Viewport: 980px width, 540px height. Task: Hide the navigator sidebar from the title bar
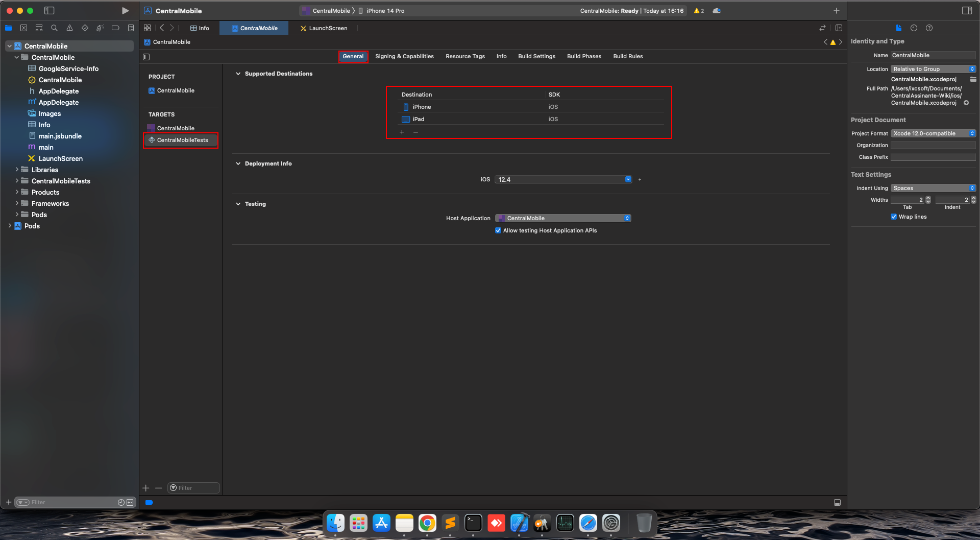coord(50,11)
